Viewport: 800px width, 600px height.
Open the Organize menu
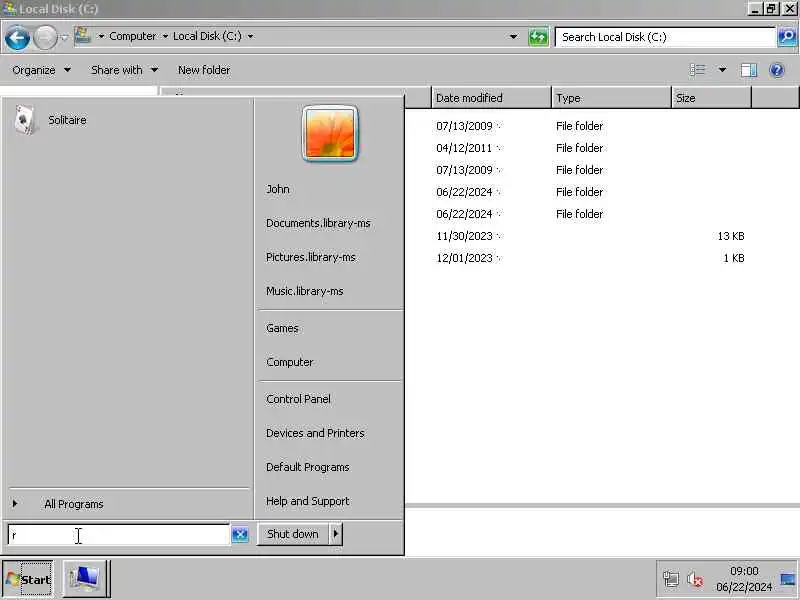tap(41, 70)
